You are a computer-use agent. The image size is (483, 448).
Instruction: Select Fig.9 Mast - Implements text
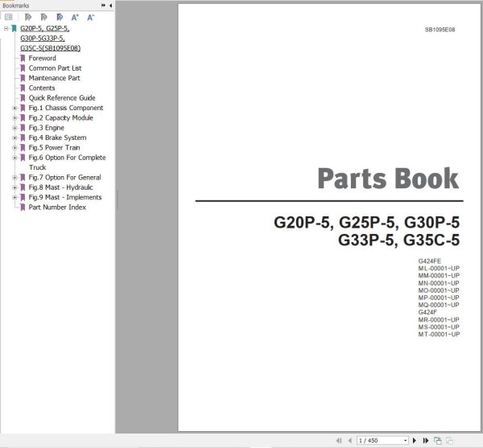coord(65,197)
